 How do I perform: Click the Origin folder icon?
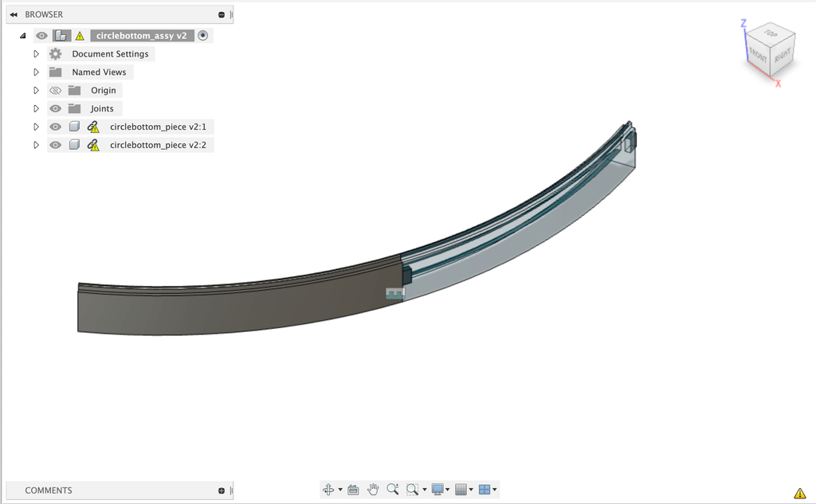(74, 91)
